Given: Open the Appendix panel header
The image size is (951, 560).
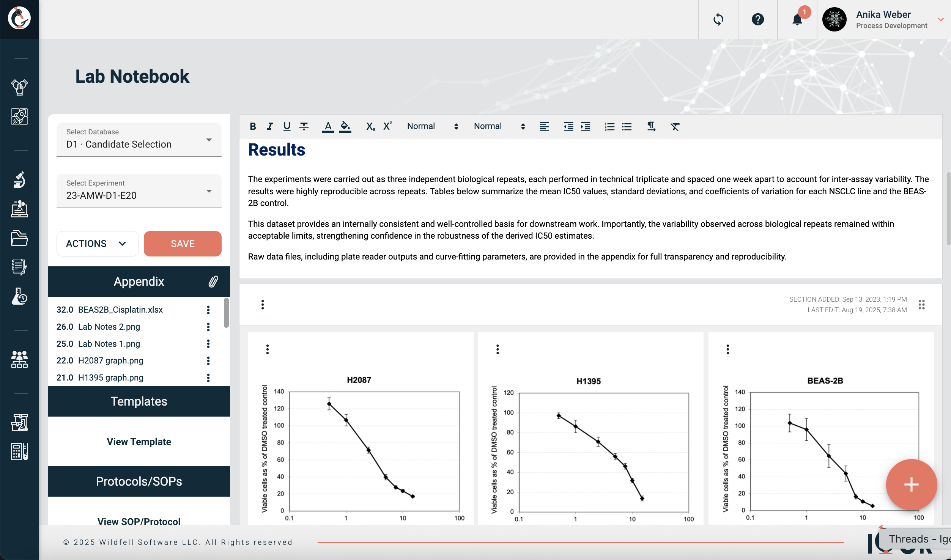Looking at the screenshot, I should point(139,282).
